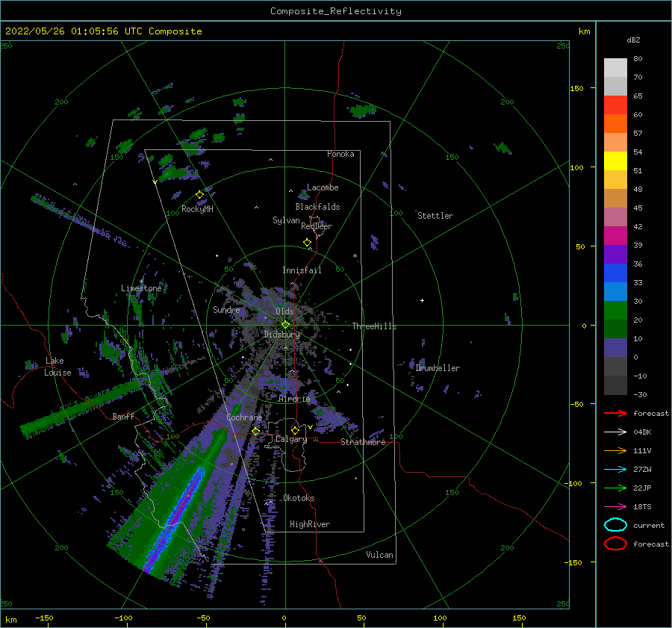Click the -150 tick on bottom axis

(44, 618)
